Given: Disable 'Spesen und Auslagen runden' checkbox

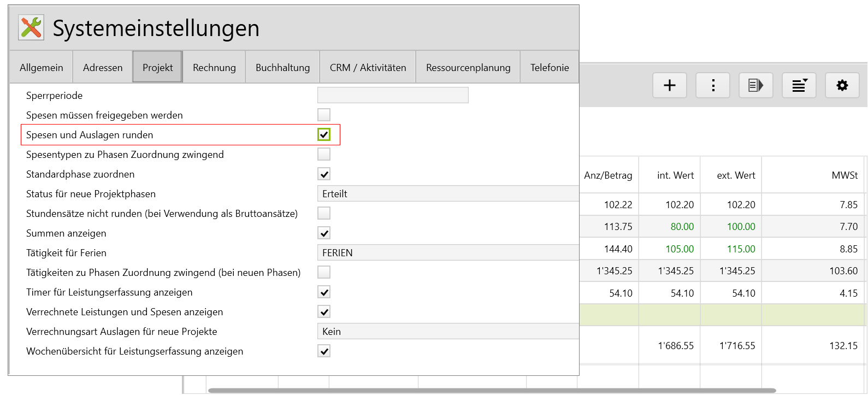Looking at the screenshot, I should pyautogui.click(x=324, y=134).
